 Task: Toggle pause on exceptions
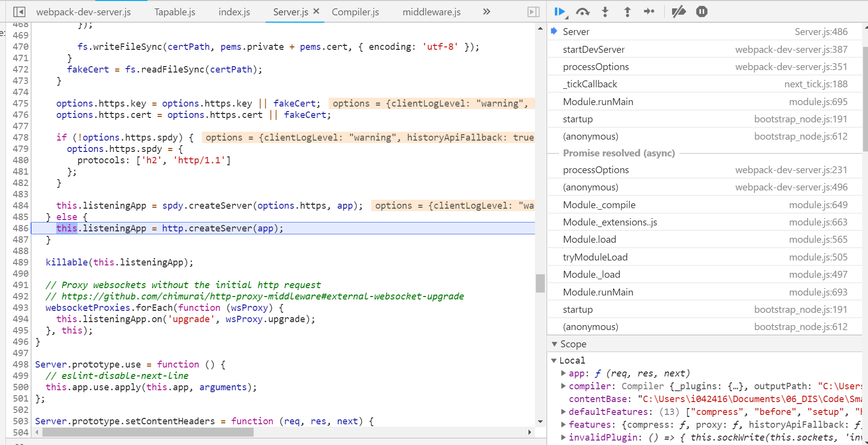[702, 12]
